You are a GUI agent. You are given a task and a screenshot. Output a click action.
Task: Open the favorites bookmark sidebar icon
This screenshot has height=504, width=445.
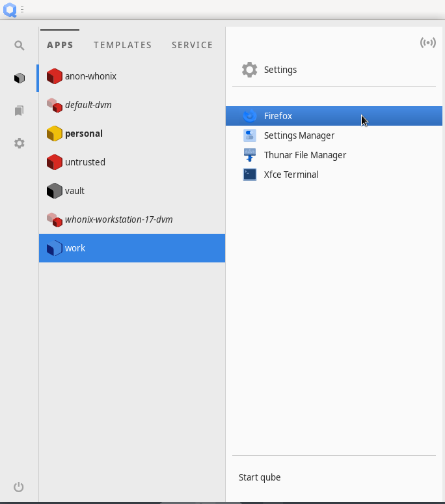(20, 111)
